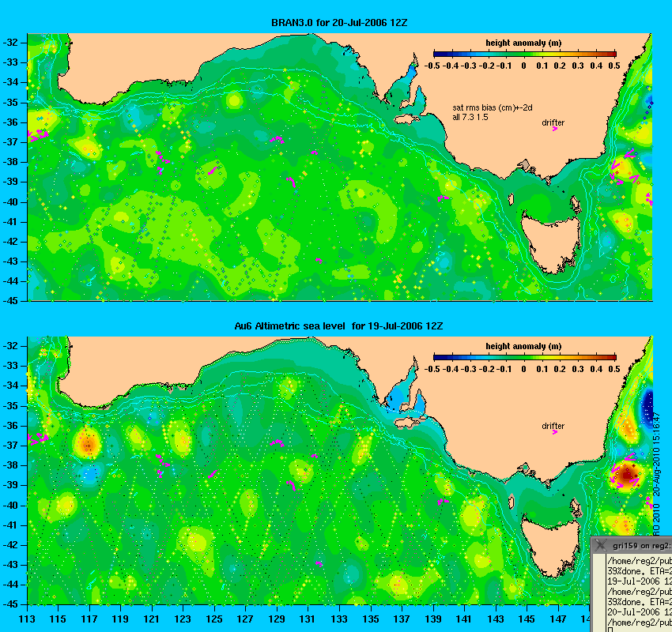Click the Au6 Altimetric sea level title

(338, 325)
